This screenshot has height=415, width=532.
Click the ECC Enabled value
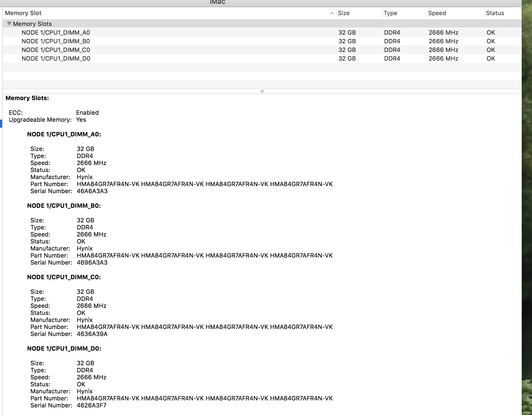(x=87, y=113)
